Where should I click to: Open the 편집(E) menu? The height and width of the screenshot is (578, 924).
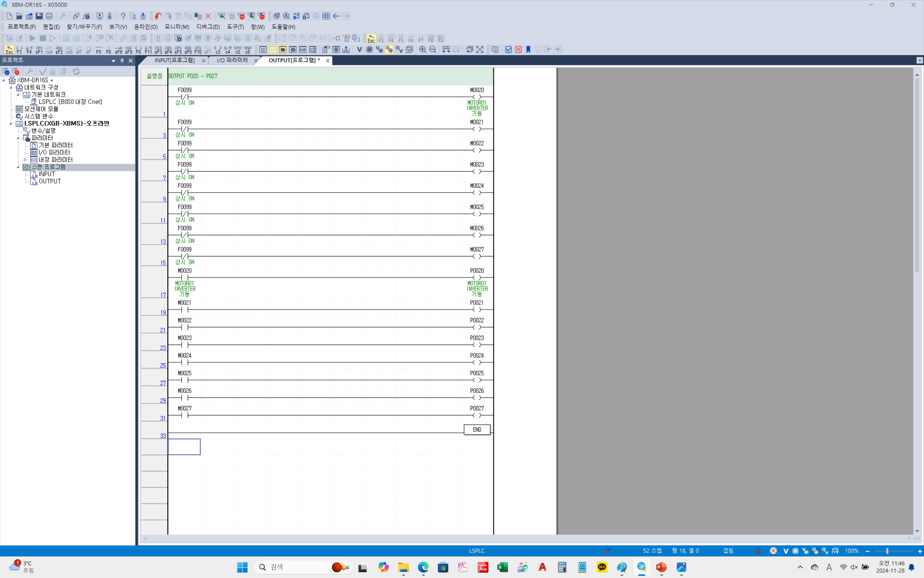tap(51, 27)
